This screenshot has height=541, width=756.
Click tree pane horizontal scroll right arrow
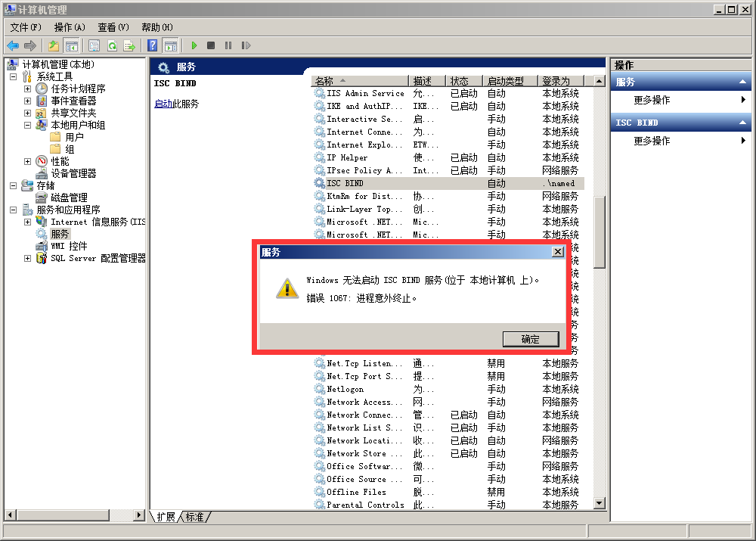[139, 515]
